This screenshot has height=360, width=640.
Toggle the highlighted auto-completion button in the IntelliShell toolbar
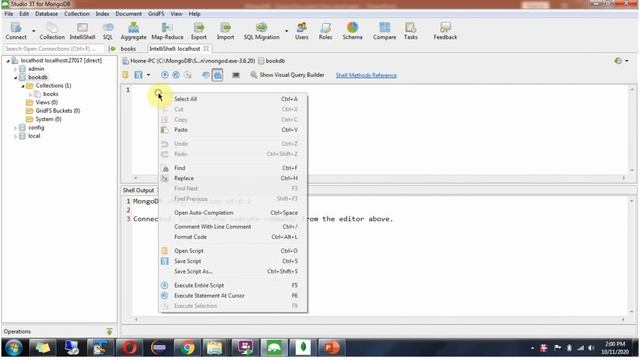point(218,75)
